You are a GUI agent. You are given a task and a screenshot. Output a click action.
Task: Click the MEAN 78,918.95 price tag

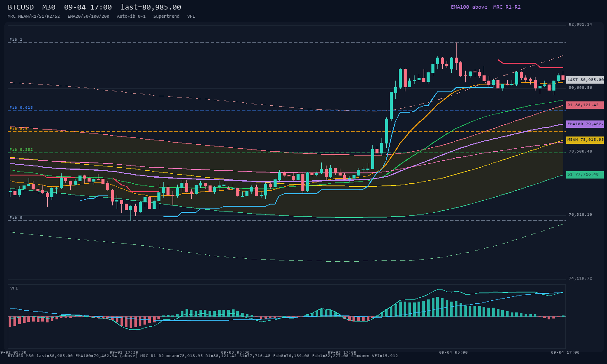pyautogui.click(x=585, y=140)
